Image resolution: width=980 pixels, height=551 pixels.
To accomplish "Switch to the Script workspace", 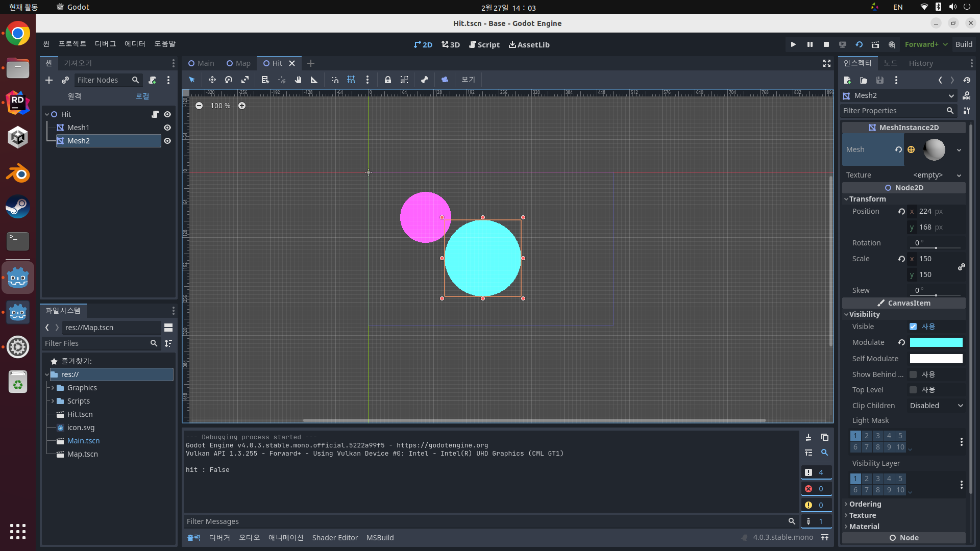I will click(484, 44).
